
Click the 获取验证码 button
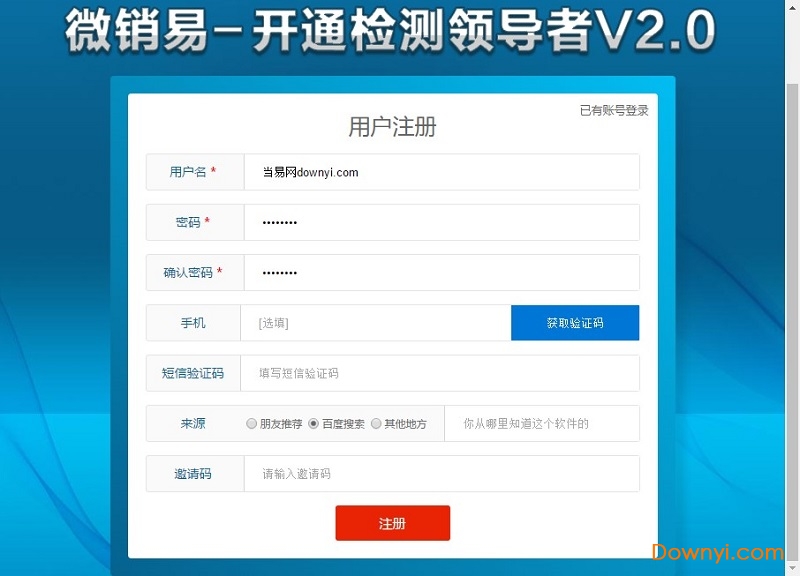point(575,323)
